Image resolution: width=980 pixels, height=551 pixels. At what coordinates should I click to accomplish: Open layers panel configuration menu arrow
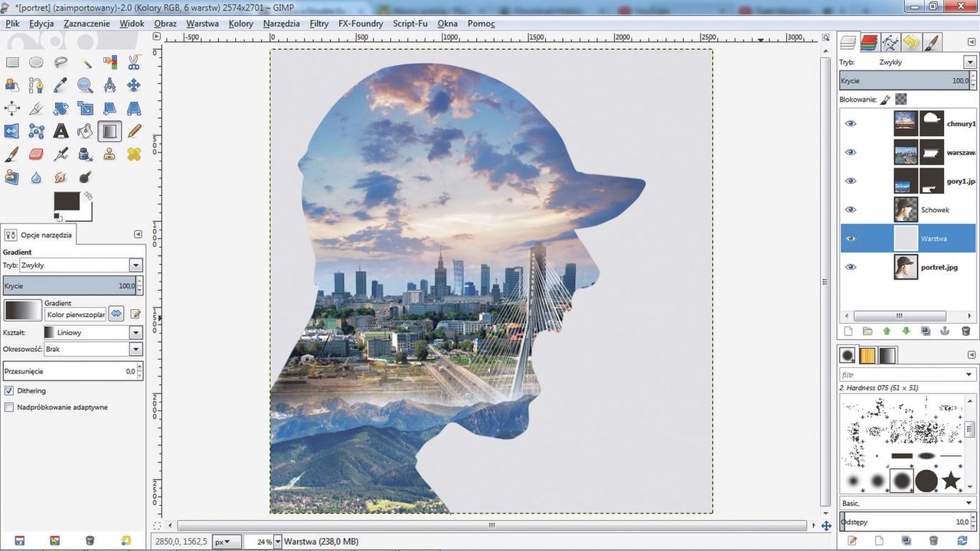click(x=970, y=41)
